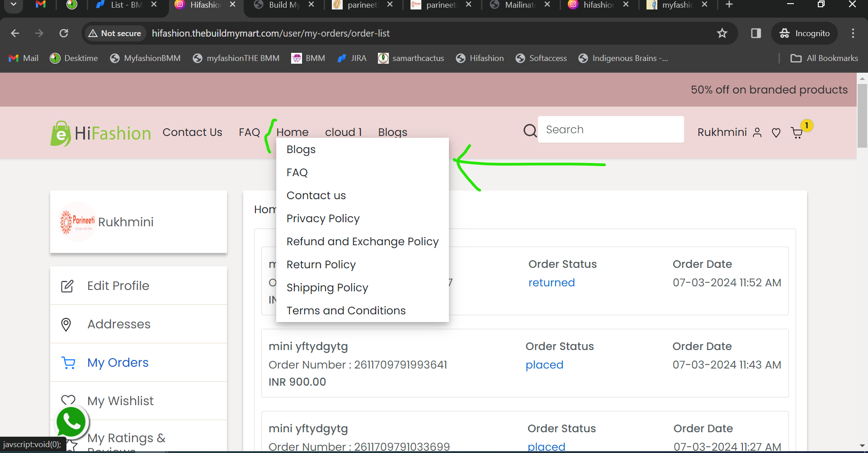Click the Incognito indicator button
The height and width of the screenshot is (453, 868).
[805, 33]
